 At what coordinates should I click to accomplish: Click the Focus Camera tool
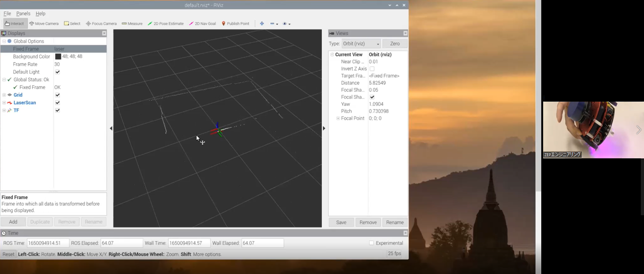(101, 24)
